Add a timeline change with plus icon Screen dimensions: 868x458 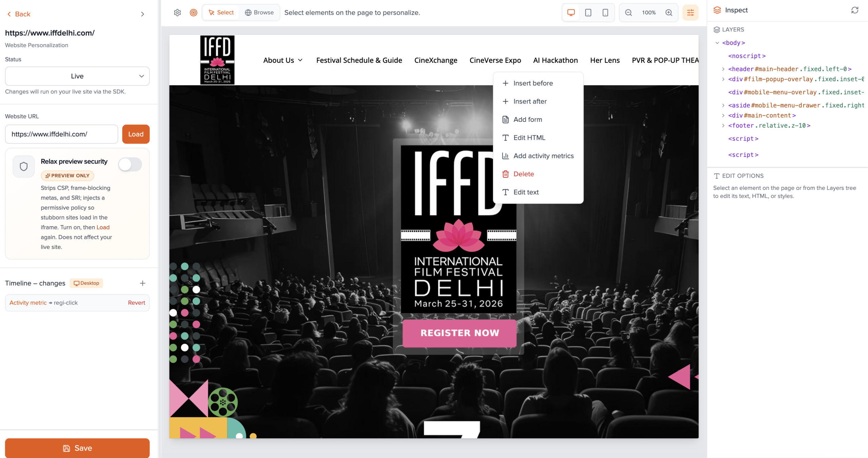[142, 283]
